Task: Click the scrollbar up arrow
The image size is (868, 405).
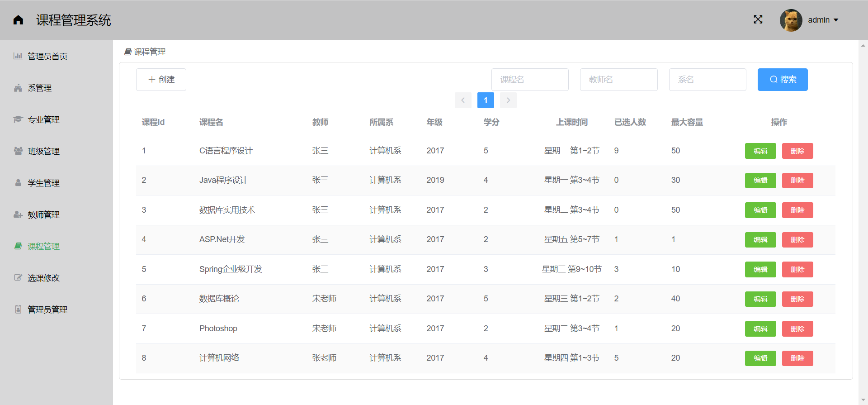Action: coord(863,45)
